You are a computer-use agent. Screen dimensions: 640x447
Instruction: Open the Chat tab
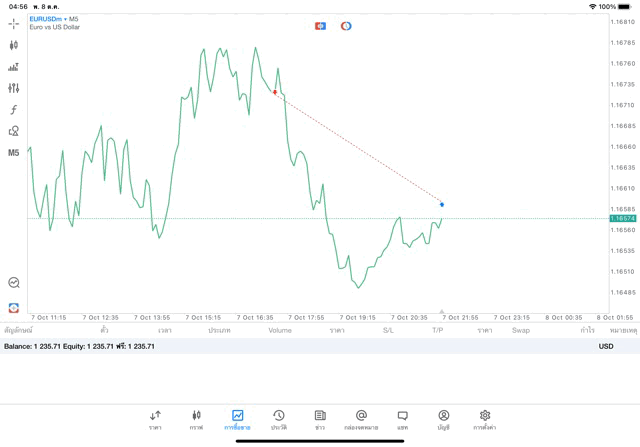tap(402, 419)
